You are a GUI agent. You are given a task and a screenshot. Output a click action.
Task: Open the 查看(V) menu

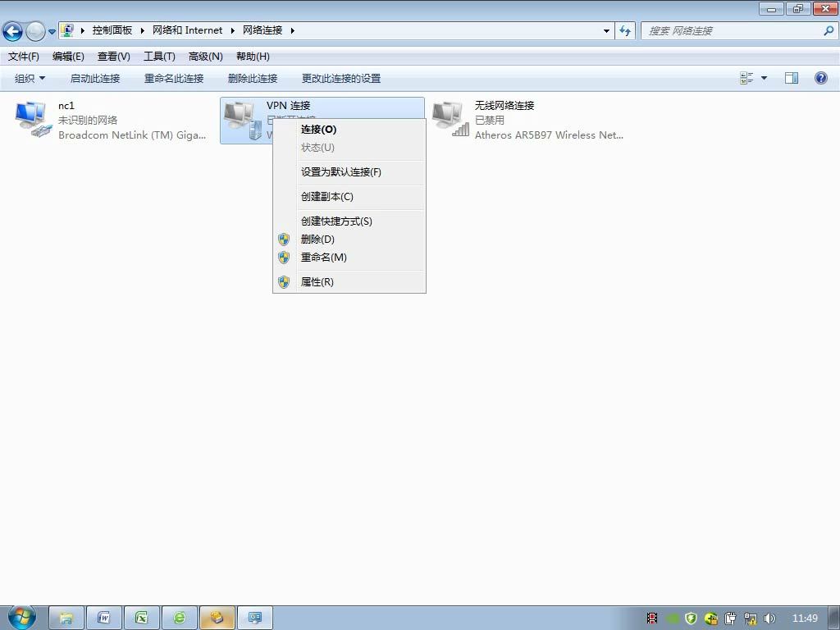[113, 57]
